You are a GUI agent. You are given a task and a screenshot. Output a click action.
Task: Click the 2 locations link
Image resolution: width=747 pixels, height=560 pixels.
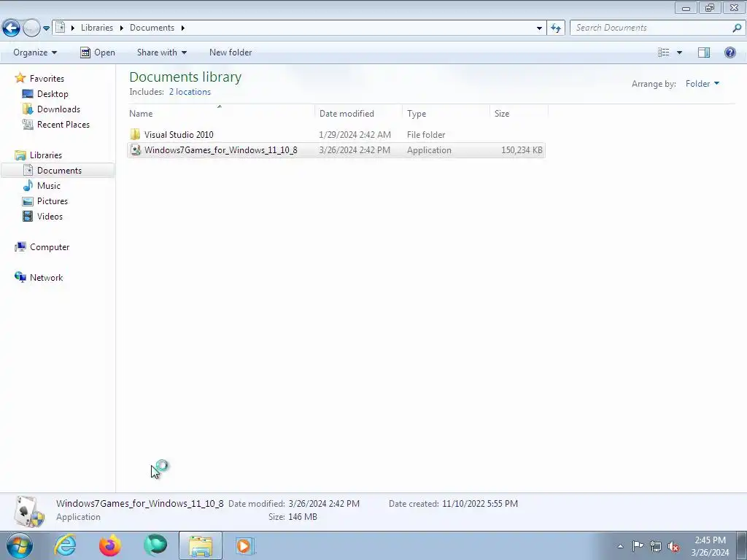pyautogui.click(x=190, y=92)
